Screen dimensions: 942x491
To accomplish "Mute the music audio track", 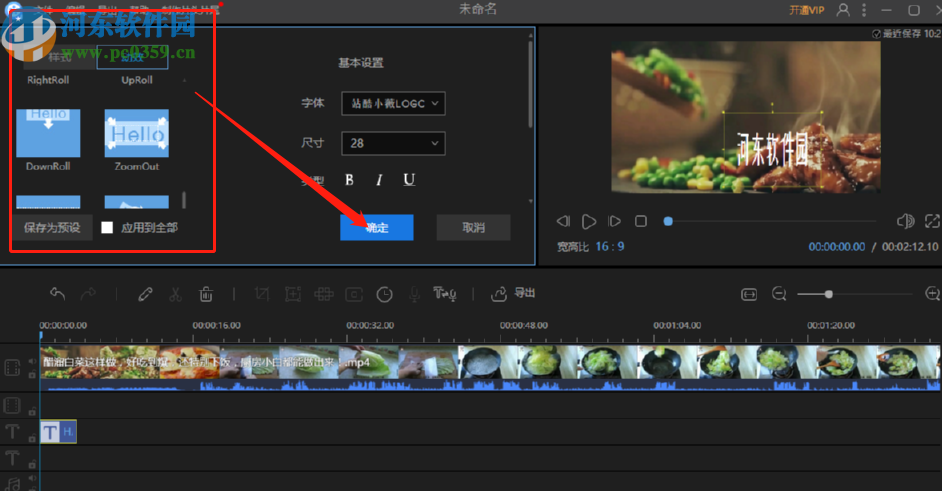I will pos(32,479).
